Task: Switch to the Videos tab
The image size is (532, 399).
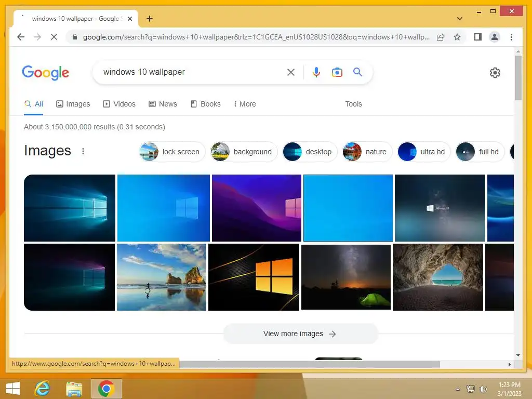Action: coord(119,104)
